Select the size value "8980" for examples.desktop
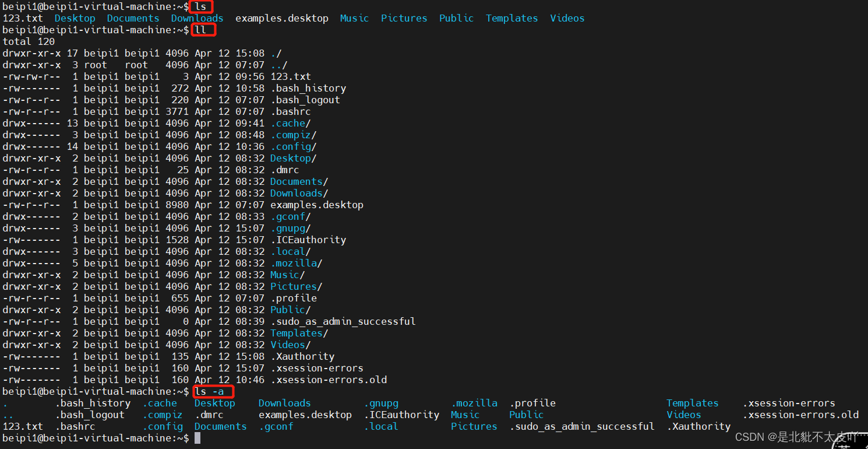The width and height of the screenshot is (868, 449). 177,205
